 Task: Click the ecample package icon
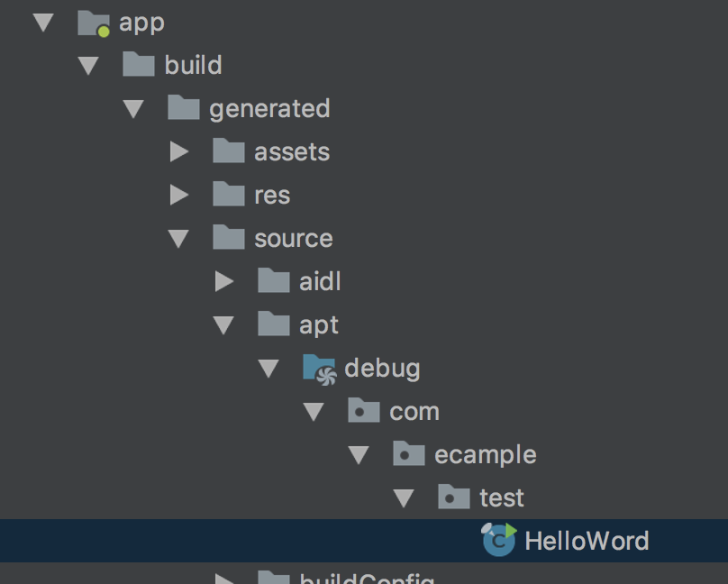click(409, 454)
